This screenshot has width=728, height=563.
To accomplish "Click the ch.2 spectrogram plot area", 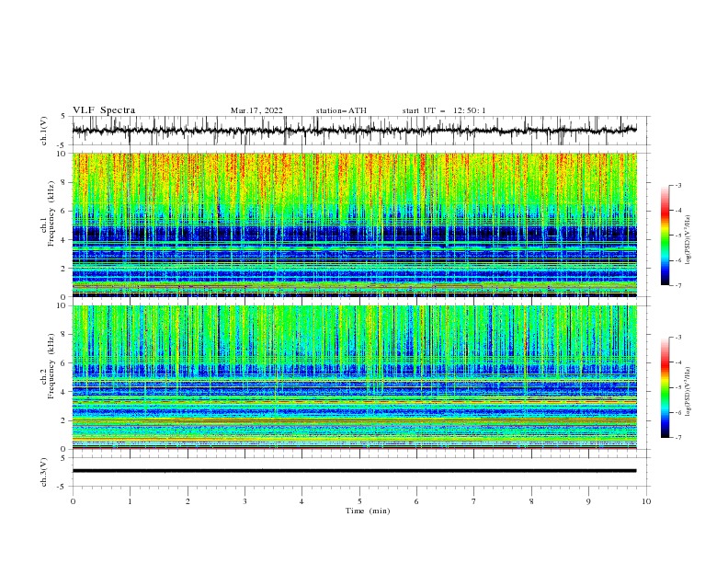I will click(354, 377).
